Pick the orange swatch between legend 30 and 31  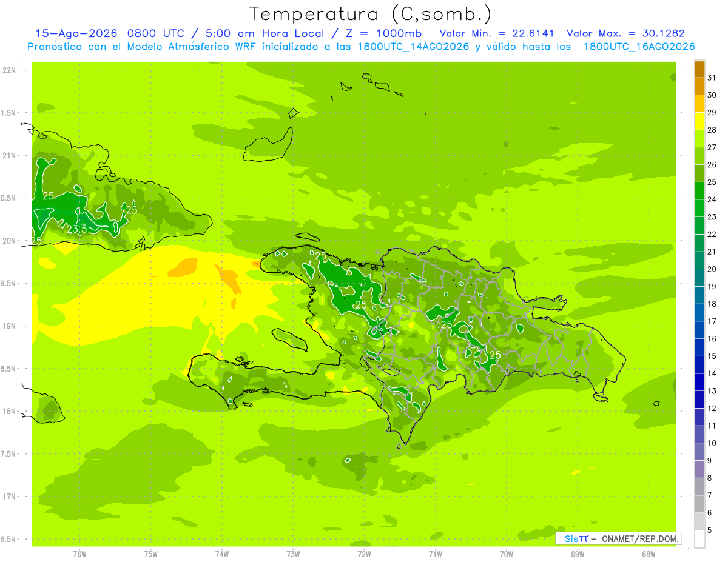point(699,86)
